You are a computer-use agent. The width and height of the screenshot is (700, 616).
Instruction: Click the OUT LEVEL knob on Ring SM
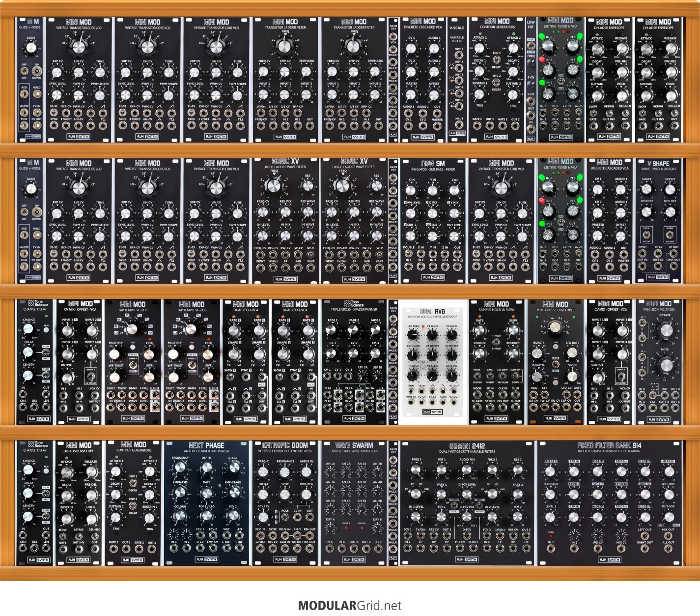[454, 236]
